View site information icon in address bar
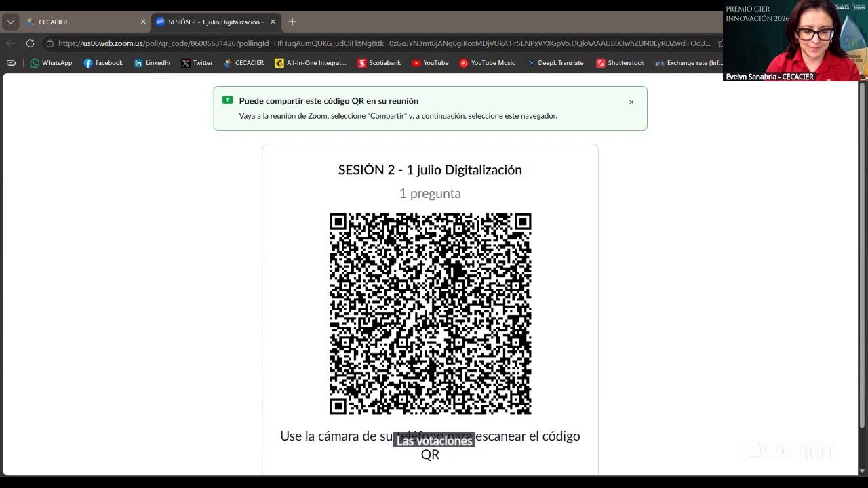The height and width of the screenshot is (488, 868). 50,43
